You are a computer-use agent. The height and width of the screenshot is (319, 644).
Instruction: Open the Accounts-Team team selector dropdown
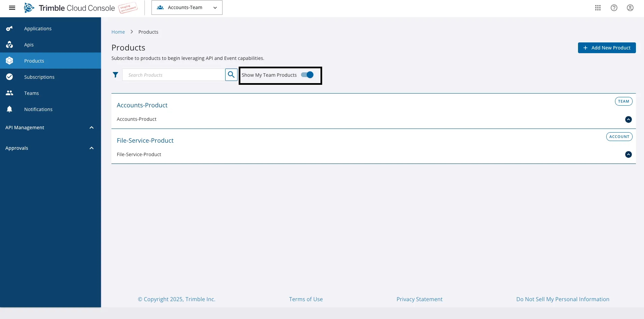tap(187, 7)
